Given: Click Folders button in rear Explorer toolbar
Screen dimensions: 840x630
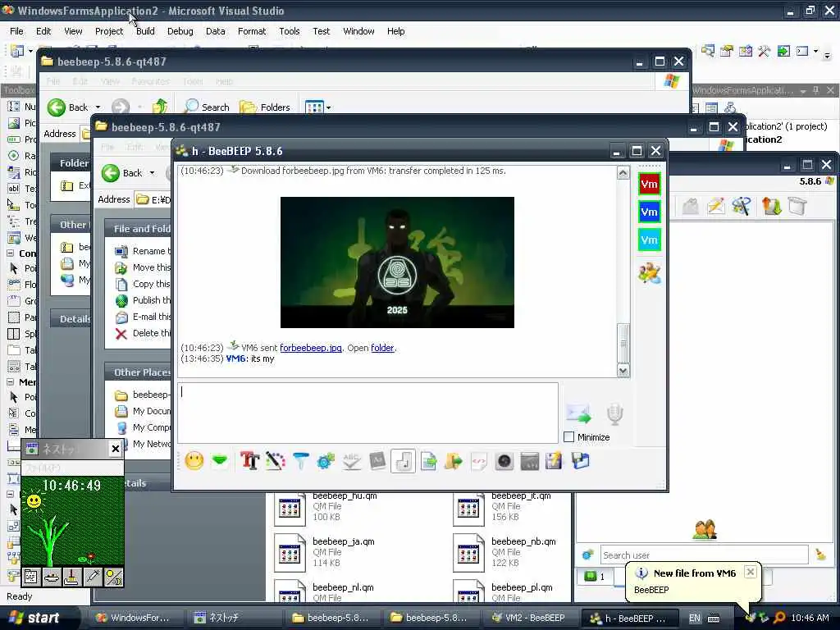Looking at the screenshot, I should pyautogui.click(x=265, y=107).
